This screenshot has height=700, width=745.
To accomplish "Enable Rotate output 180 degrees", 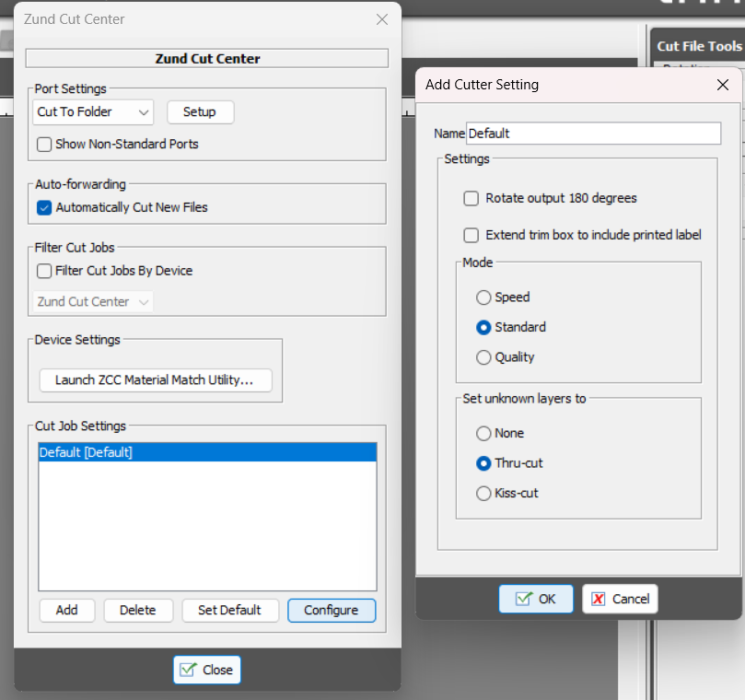I will pos(471,198).
